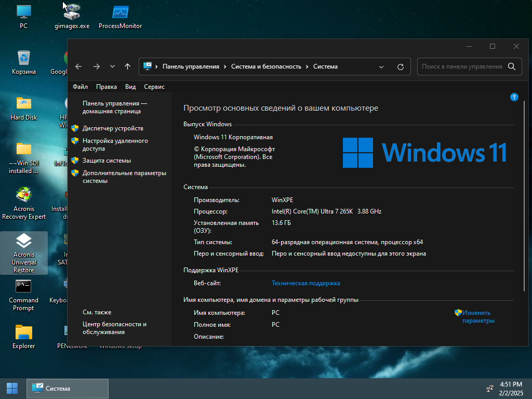Select the Acronis Universal Restore icon
This screenshot has height=399, width=532.
point(24,253)
